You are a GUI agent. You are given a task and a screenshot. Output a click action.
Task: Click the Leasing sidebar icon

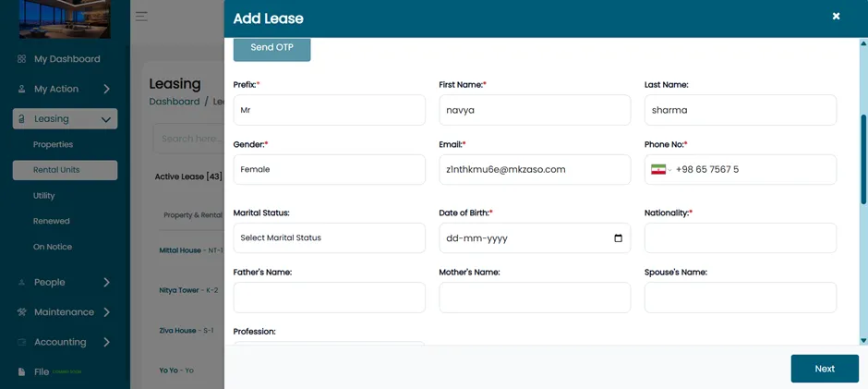pyautogui.click(x=21, y=118)
